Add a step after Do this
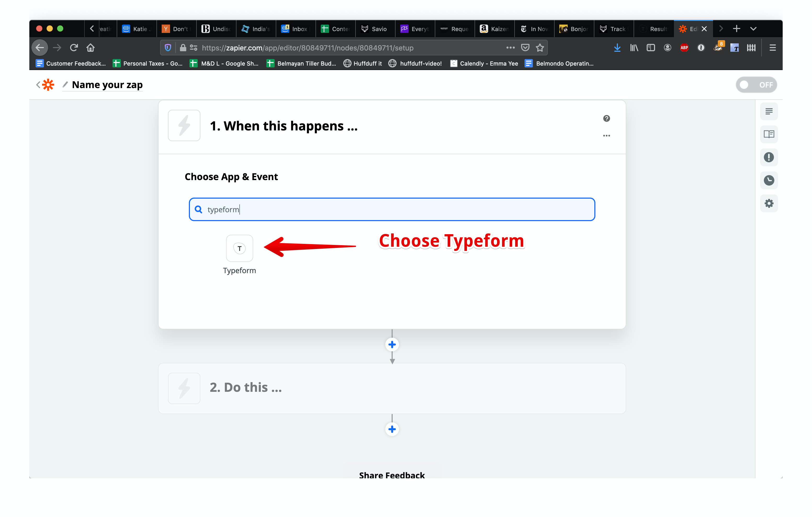This screenshot has width=812, height=517. [392, 429]
